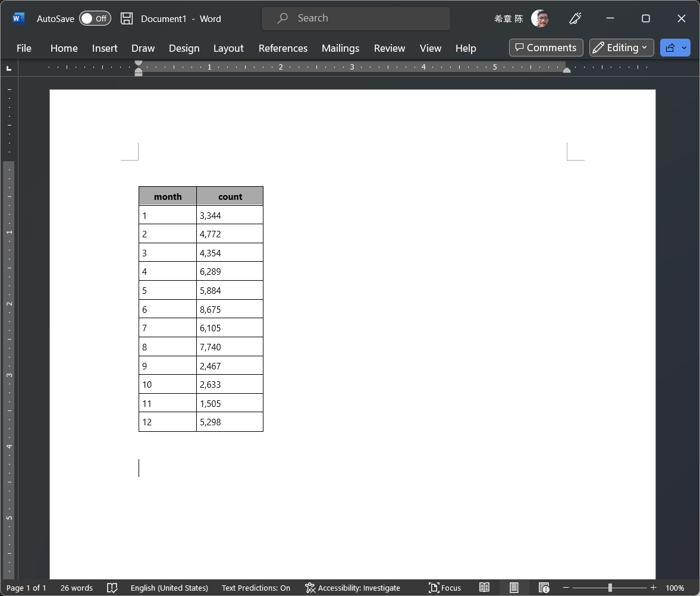
Task: Switch to Web Layout view
Action: (x=544, y=588)
